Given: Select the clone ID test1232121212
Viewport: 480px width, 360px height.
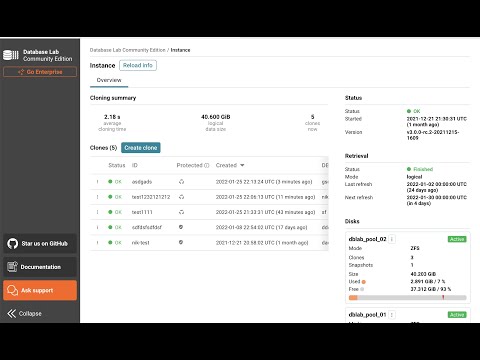Looking at the screenshot, I should (x=151, y=197).
